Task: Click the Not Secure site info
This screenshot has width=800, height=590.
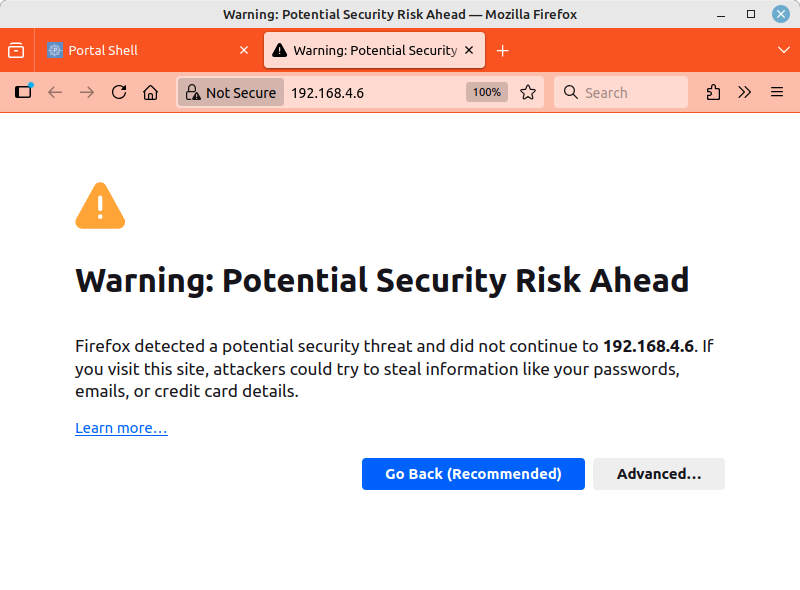Action: click(230, 92)
